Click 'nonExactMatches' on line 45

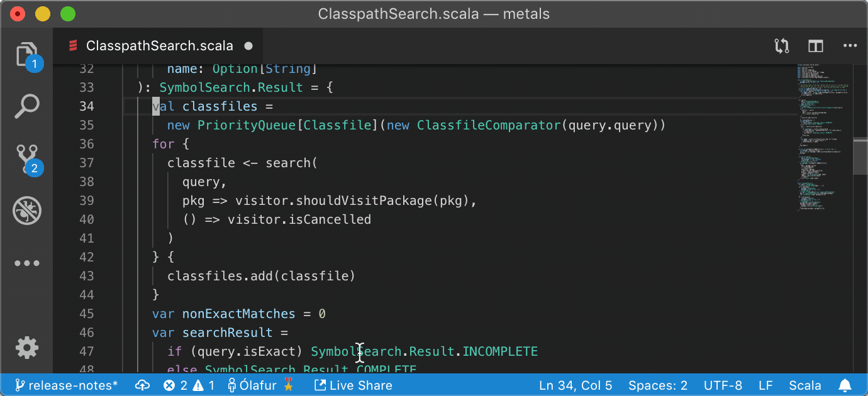(239, 314)
